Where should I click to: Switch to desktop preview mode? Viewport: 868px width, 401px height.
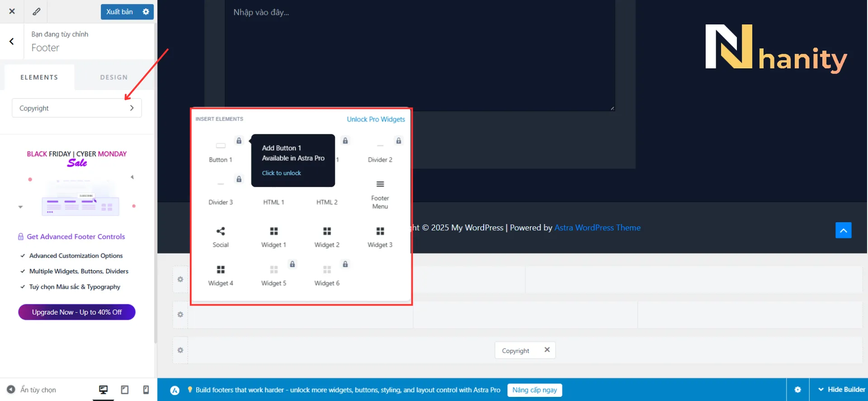(104, 390)
